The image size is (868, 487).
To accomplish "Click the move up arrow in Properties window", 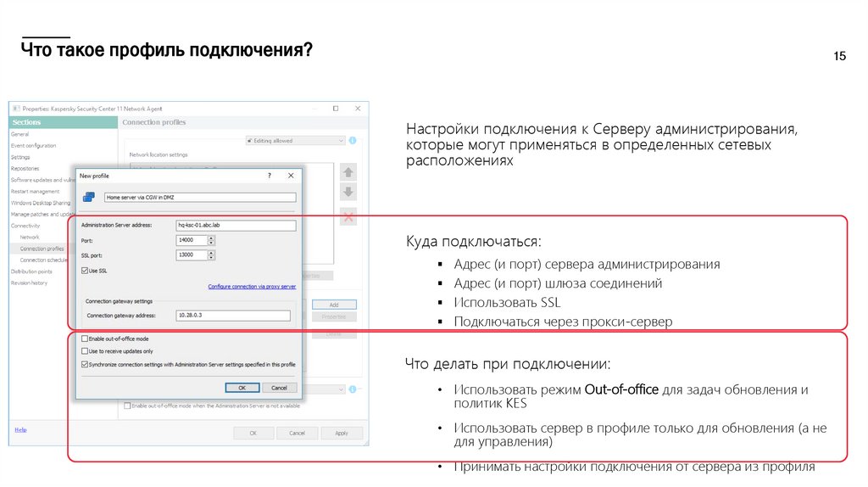I will (x=348, y=172).
